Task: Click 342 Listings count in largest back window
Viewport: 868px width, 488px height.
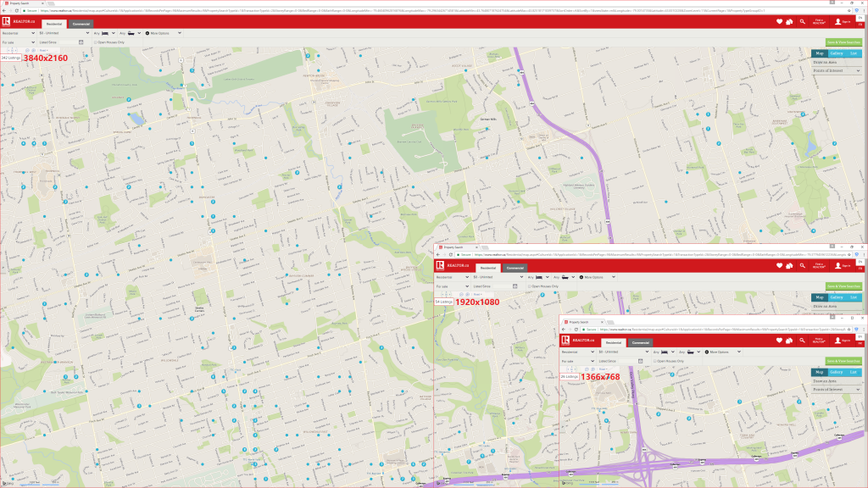Action: 10,58
